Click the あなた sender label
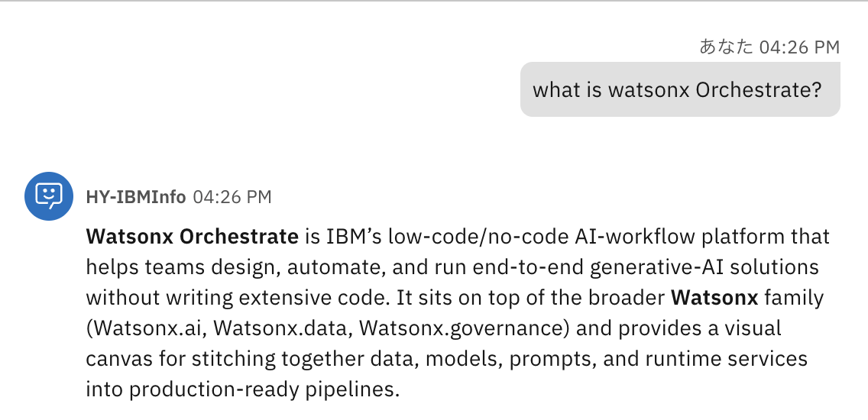The image size is (868, 420). tap(726, 47)
